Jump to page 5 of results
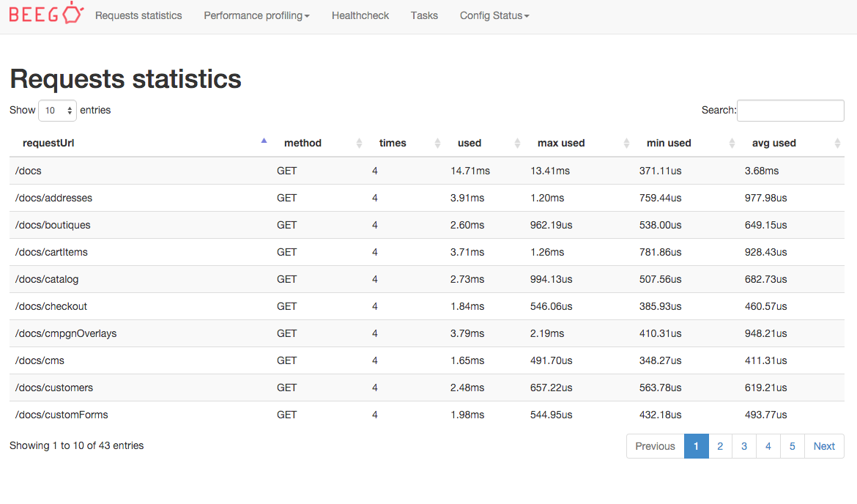857x504 pixels. pyautogui.click(x=793, y=446)
